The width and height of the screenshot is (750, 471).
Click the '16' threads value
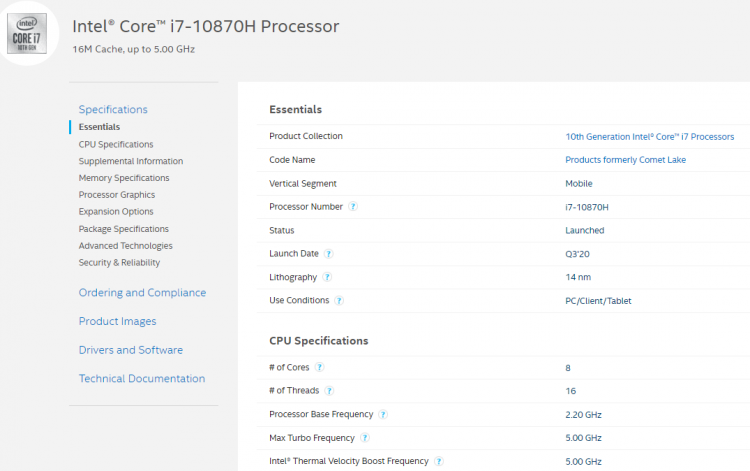[571, 391]
